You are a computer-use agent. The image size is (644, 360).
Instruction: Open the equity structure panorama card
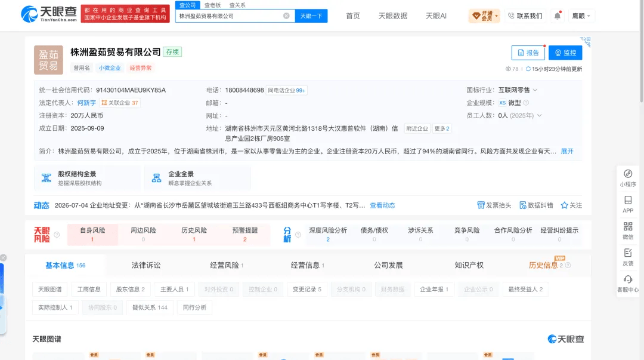coord(87,178)
